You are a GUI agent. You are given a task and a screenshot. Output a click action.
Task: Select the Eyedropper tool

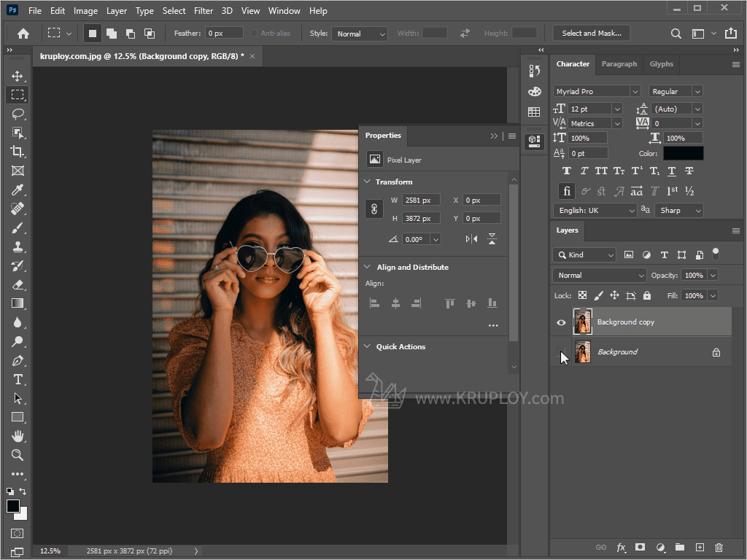click(x=18, y=190)
